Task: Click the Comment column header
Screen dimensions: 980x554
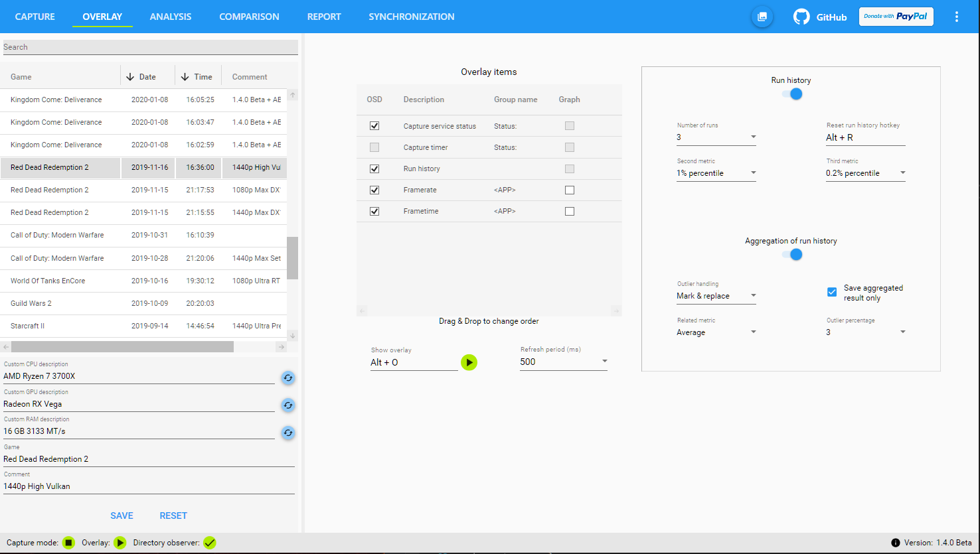Action: [x=250, y=77]
